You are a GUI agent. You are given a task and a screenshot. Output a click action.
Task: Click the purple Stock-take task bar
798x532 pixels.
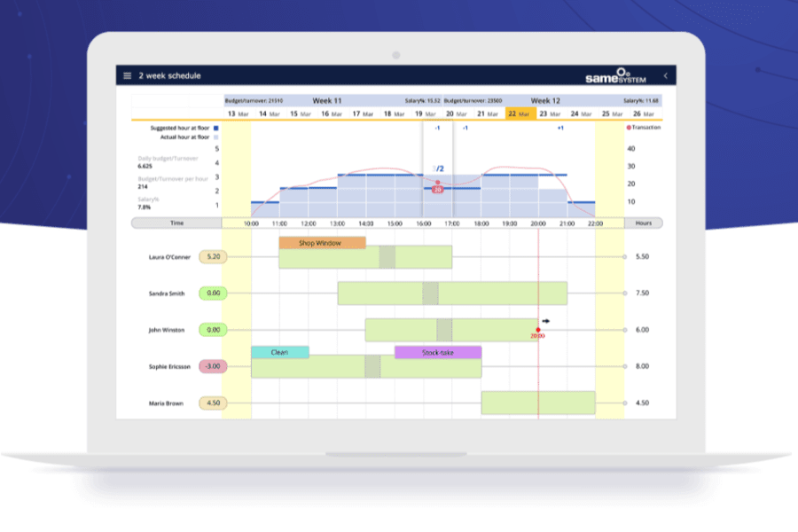pyautogui.click(x=436, y=352)
